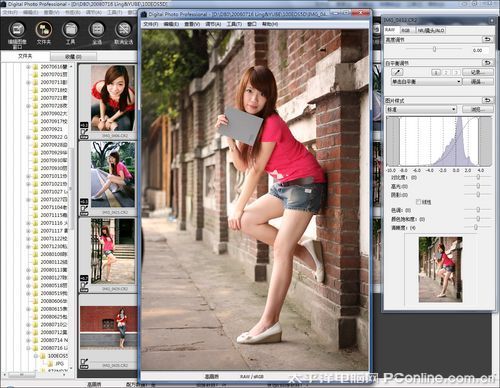
Task: Open the Edit Image Window (编辑图像窗口) toolbar icon
Action: (x=17, y=29)
